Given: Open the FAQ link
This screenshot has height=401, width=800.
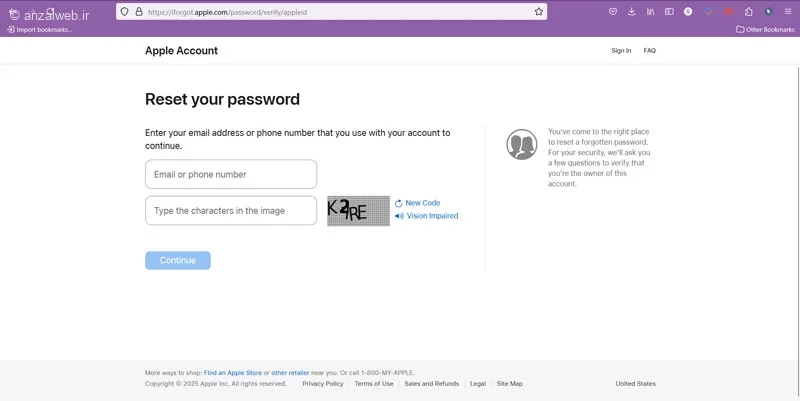Looking at the screenshot, I should pos(649,51).
